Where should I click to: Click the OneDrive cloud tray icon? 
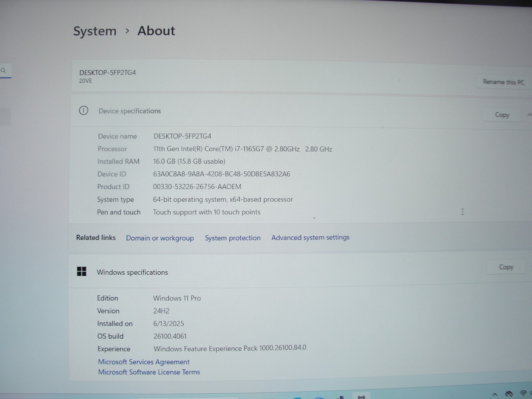pyautogui.click(x=509, y=394)
